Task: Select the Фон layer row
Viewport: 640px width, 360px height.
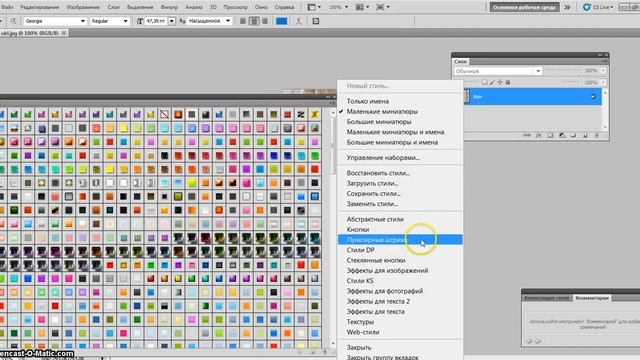Action: 532,97
